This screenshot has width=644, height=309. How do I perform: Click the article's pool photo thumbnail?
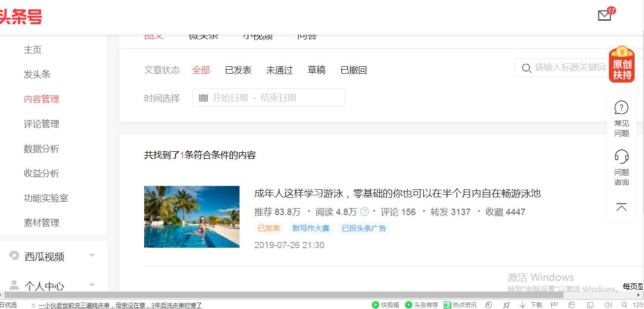tap(192, 217)
